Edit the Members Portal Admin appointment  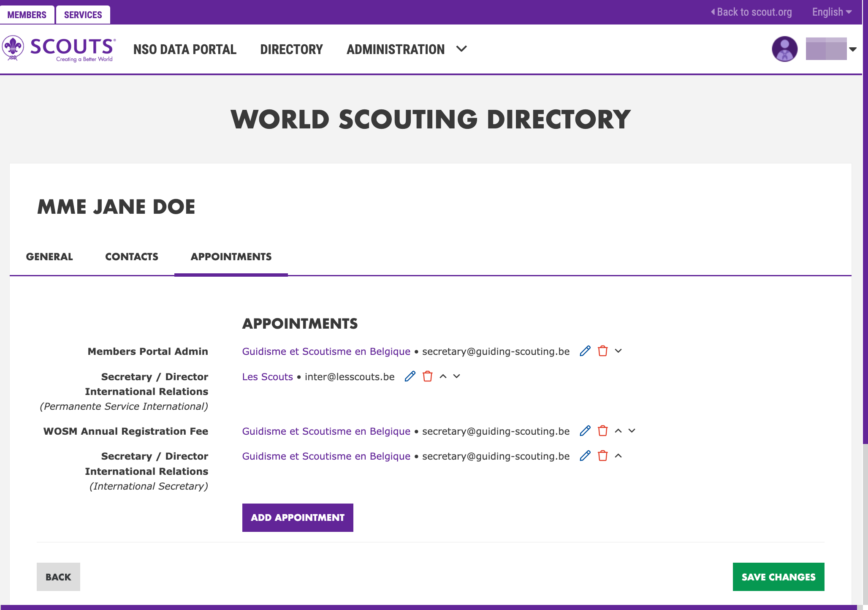click(x=585, y=351)
